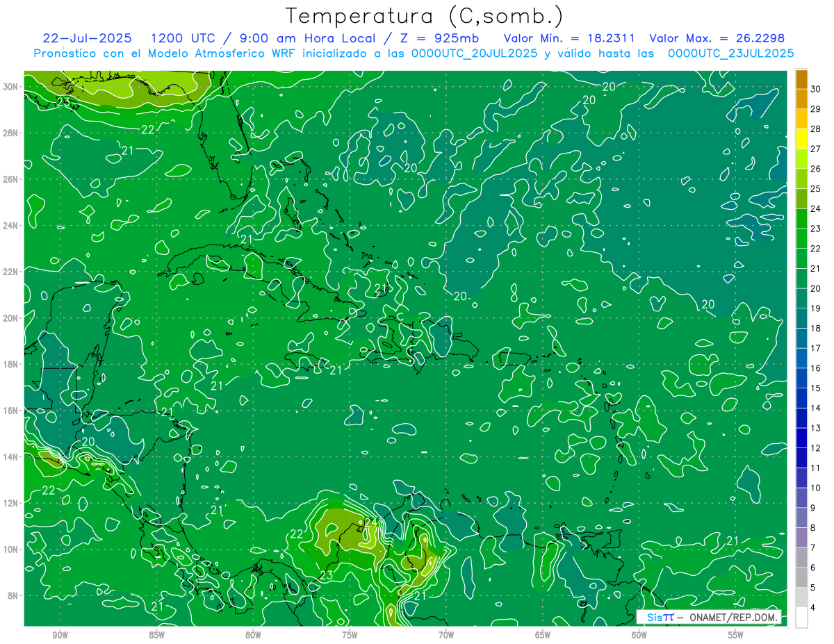Click legend color band between 23 and 24
This screenshot has width=834, height=644.
coord(801,219)
